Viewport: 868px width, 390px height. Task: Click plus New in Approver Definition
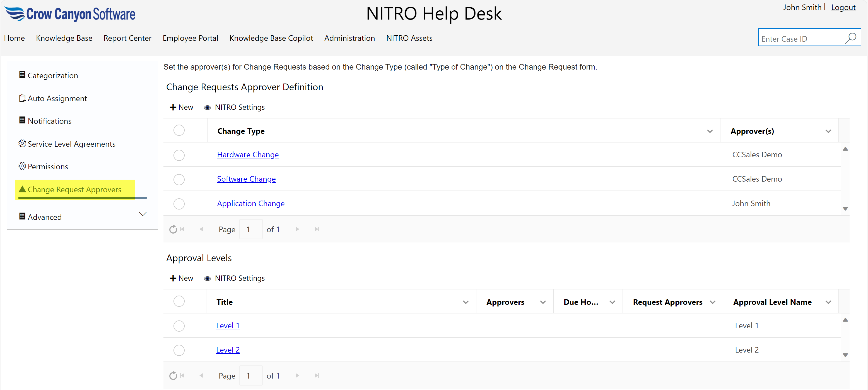pyautogui.click(x=181, y=107)
